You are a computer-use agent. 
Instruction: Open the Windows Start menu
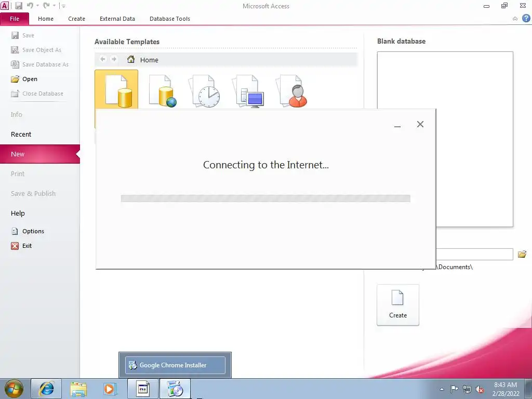coord(14,389)
